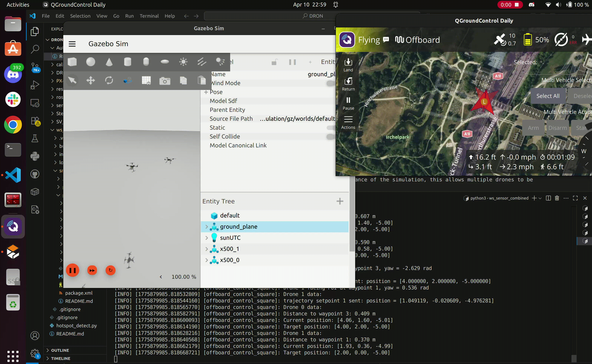592x364 pixels.
Task: Maximize the VS Code terminal panel
Action: [x=575, y=198]
